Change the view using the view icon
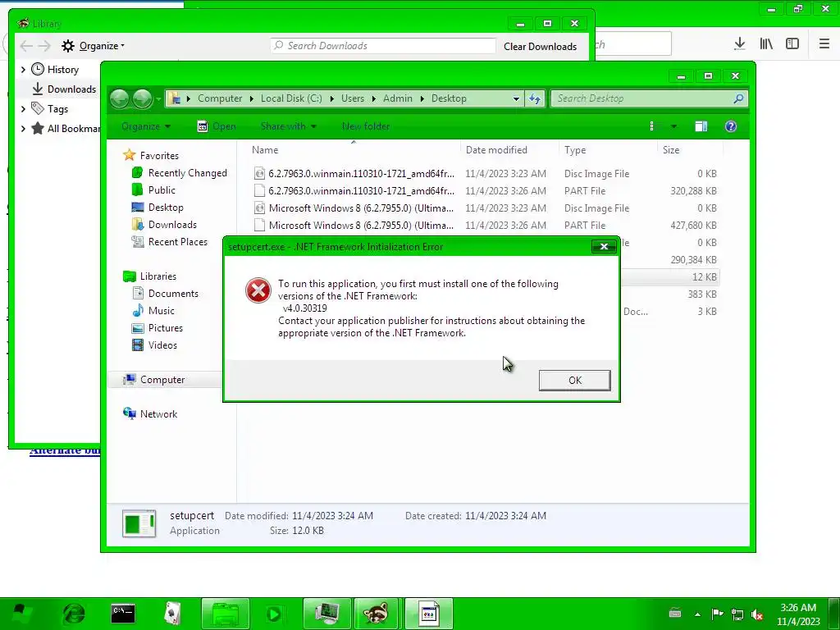This screenshot has height=630, width=840. [654, 126]
